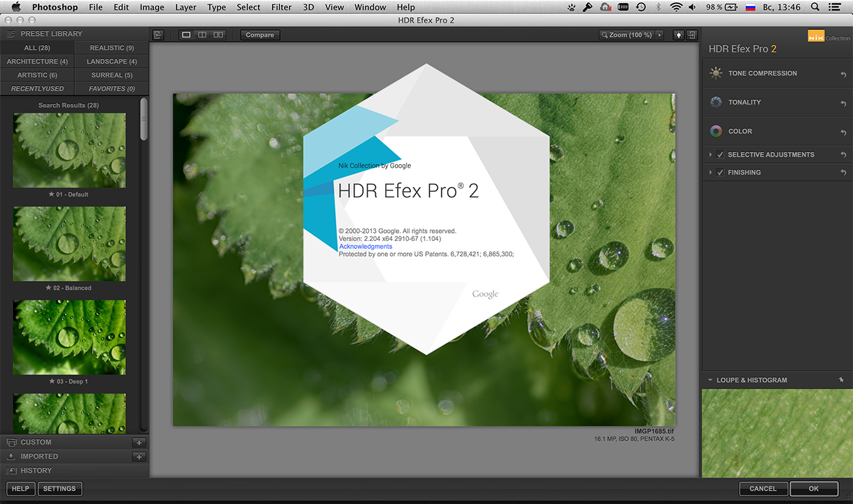This screenshot has width=853, height=504.
Task: Expand the Selective Adjustments section
Action: [x=711, y=154]
